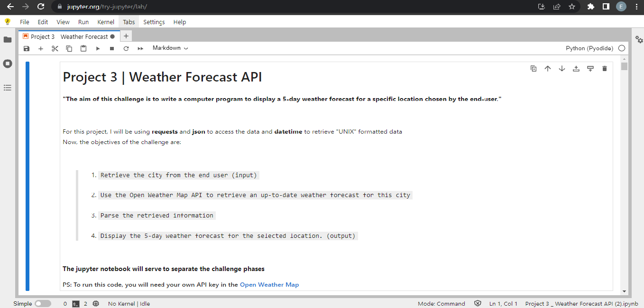Run the selected notebook cell
This screenshot has height=308, width=644.
pyautogui.click(x=98, y=48)
